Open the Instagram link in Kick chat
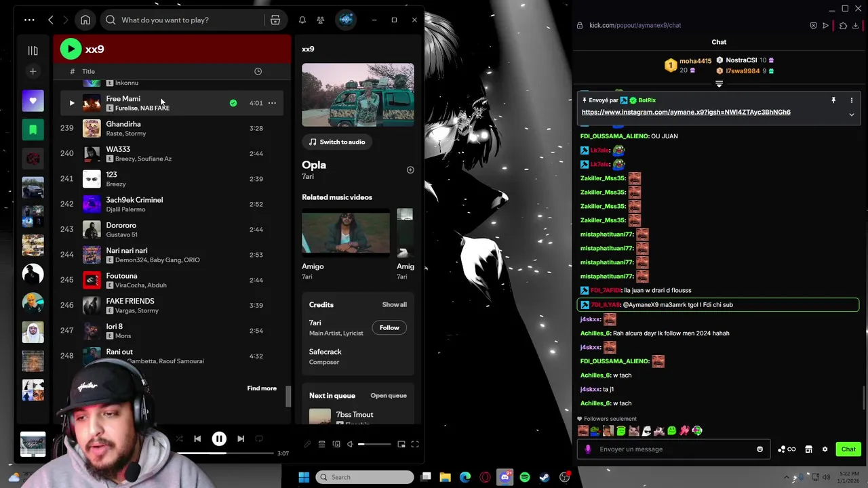 click(x=686, y=112)
